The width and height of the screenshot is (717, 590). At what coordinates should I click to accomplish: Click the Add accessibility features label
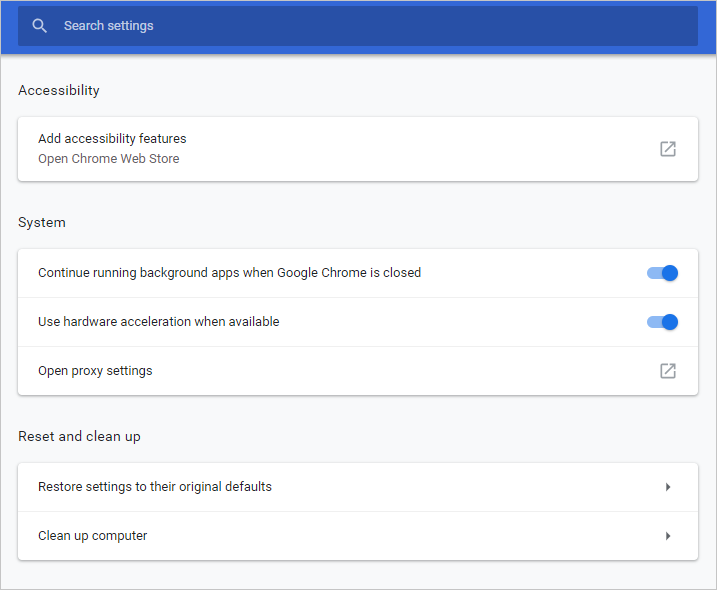112,139
